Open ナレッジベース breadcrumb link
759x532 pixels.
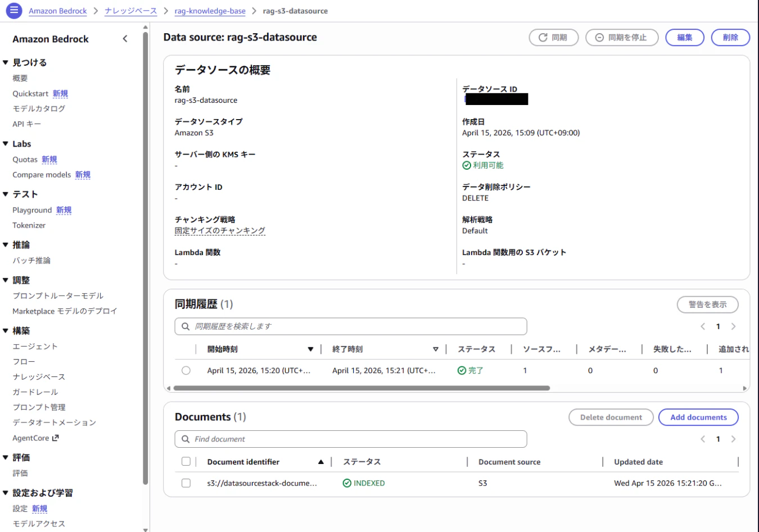pos(131,11)
